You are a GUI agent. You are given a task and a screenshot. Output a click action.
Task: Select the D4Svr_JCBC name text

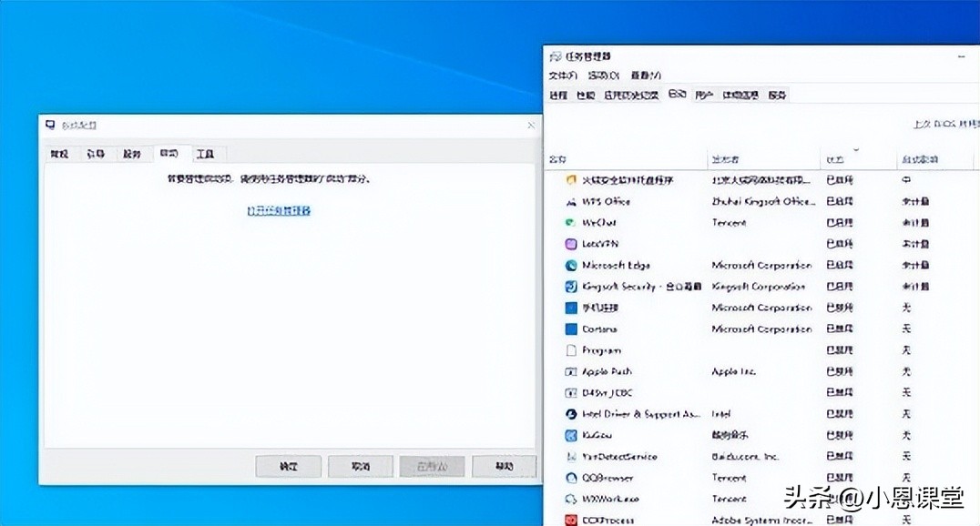[x=607, y=392]
